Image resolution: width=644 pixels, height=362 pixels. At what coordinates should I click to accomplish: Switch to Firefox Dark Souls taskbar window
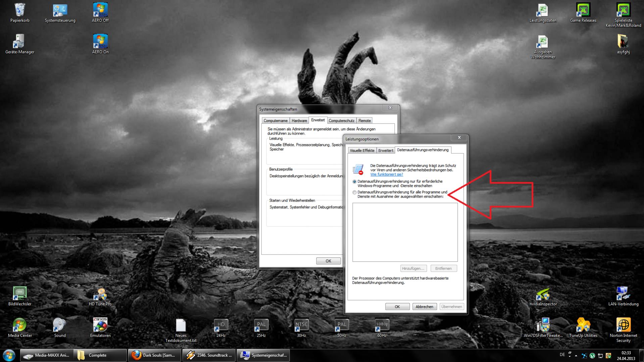[x=154, y=355]
